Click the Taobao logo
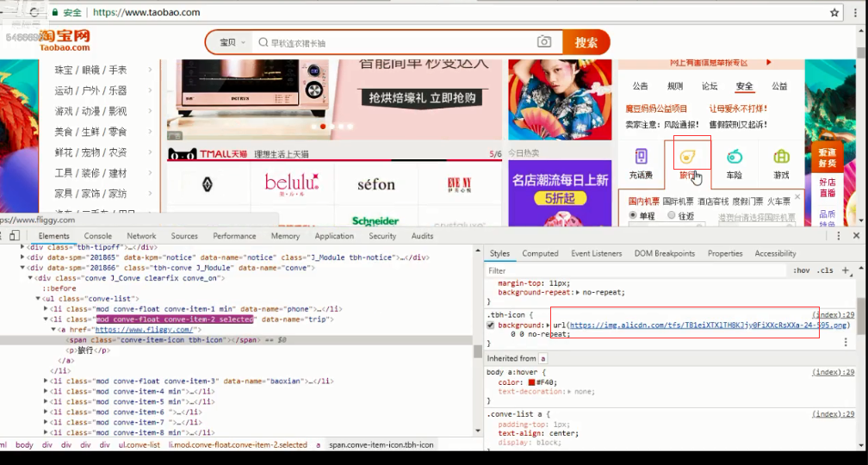The image size is (868, 465). tap(65, 40)
